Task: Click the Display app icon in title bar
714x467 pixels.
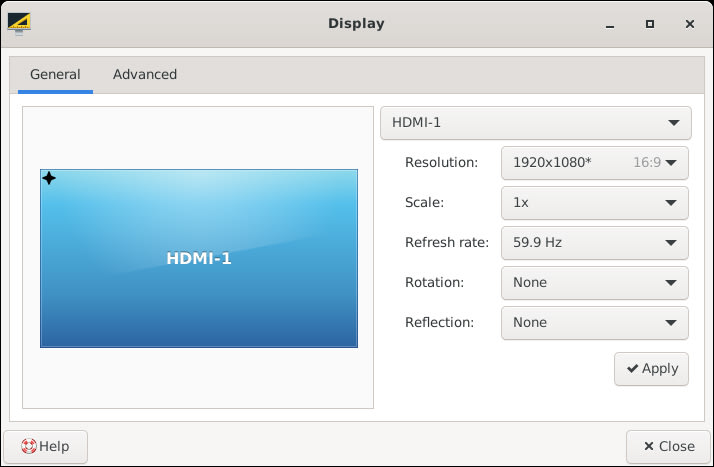Action: pos(19,24)
